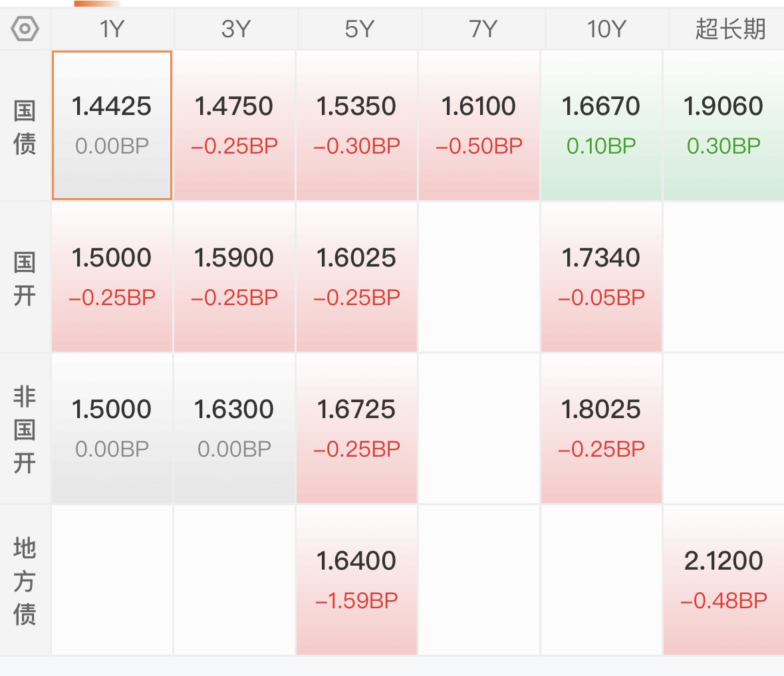Select the 7Y column header

pos(483,29)
